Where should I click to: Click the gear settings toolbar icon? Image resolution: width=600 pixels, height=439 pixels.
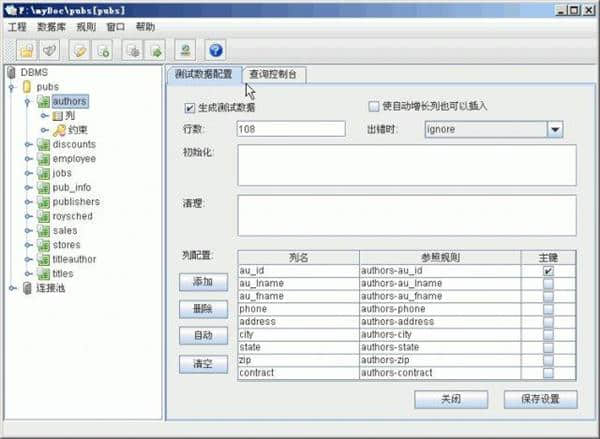pos(132,50)
